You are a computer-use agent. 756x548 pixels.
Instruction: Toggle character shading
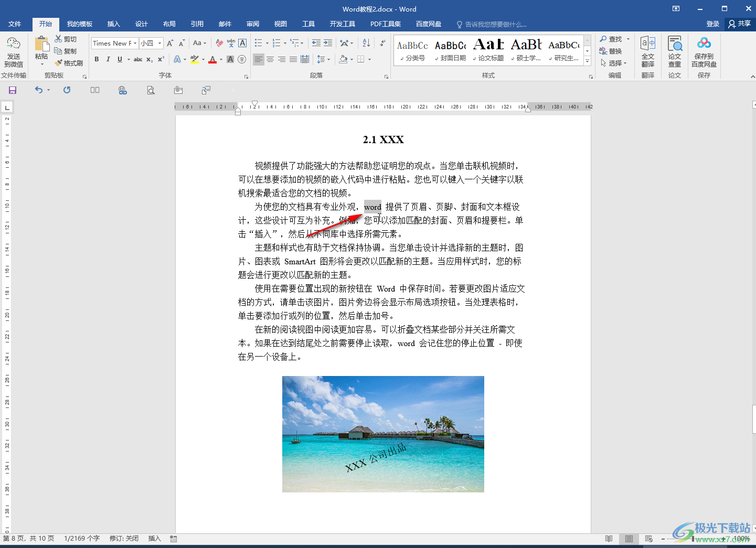click(230, 59)
